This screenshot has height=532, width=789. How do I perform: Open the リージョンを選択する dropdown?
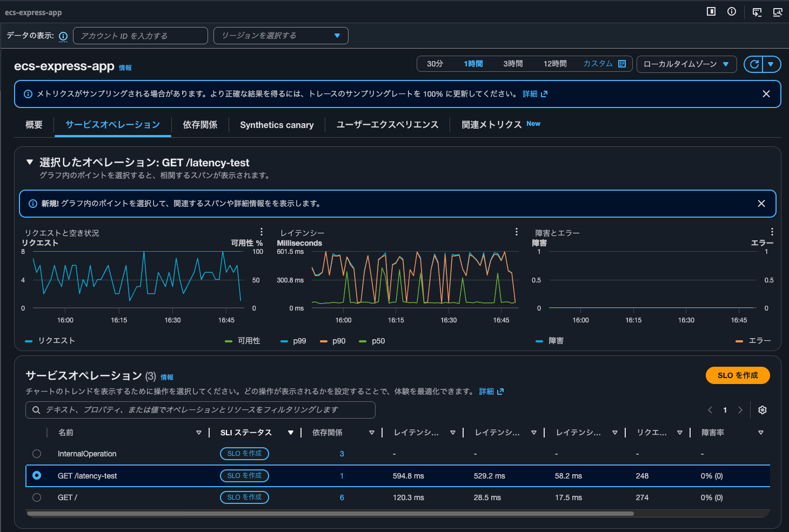coord(280,35)
